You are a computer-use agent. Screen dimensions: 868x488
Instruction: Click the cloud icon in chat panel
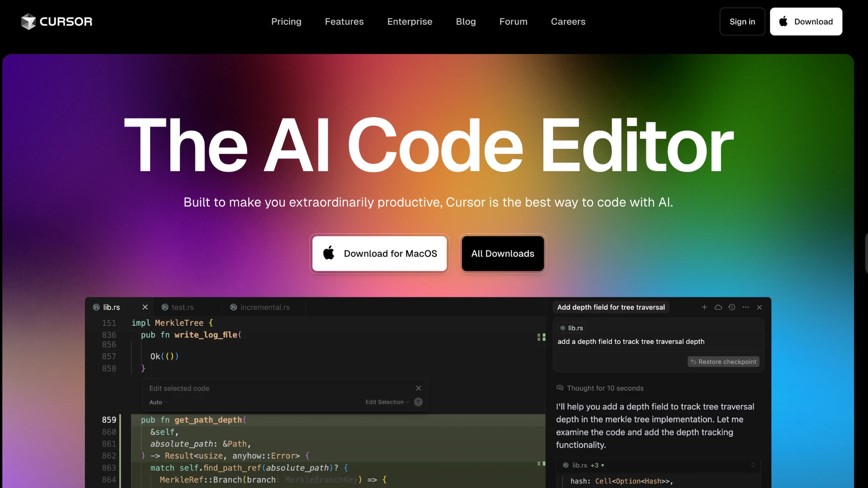[x=718, y=307]
